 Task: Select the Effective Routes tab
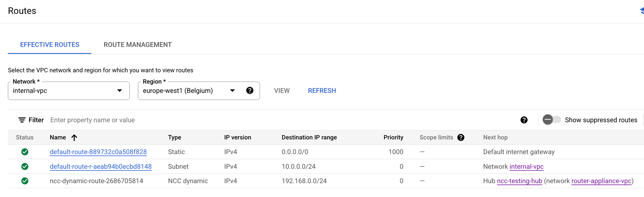(x=50, y=45)
